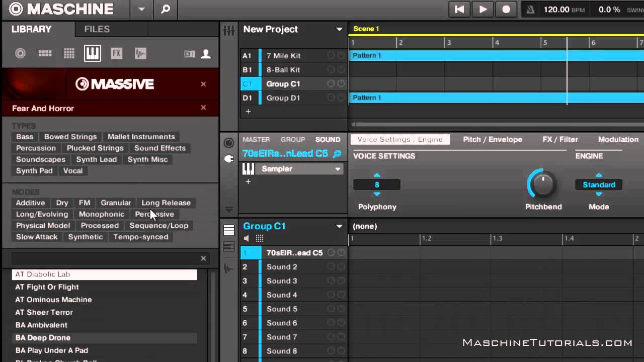Switch Engine Mode with up arrow
The image size is (644, 362).
(599, 175)
